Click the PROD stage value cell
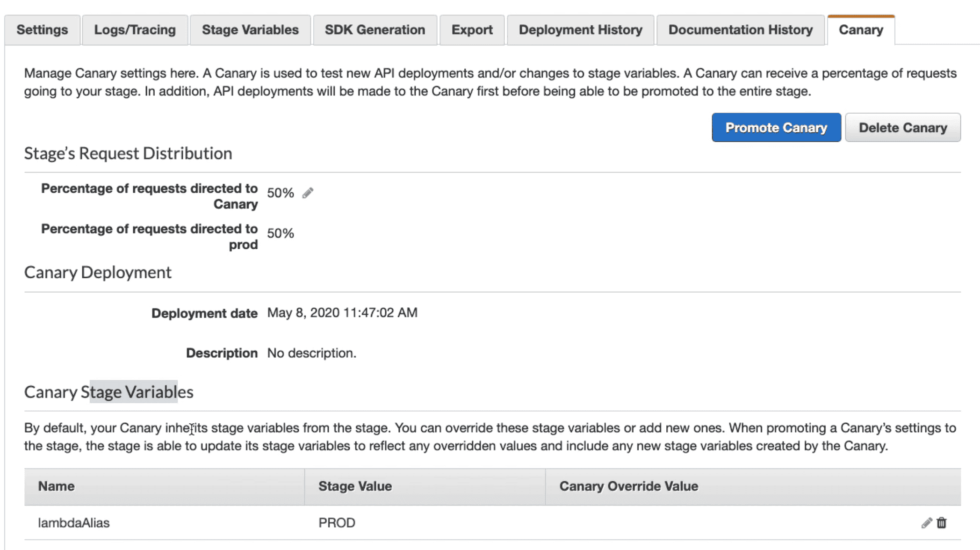This screenshot has width=980, height=550. (x=337, y=523)
